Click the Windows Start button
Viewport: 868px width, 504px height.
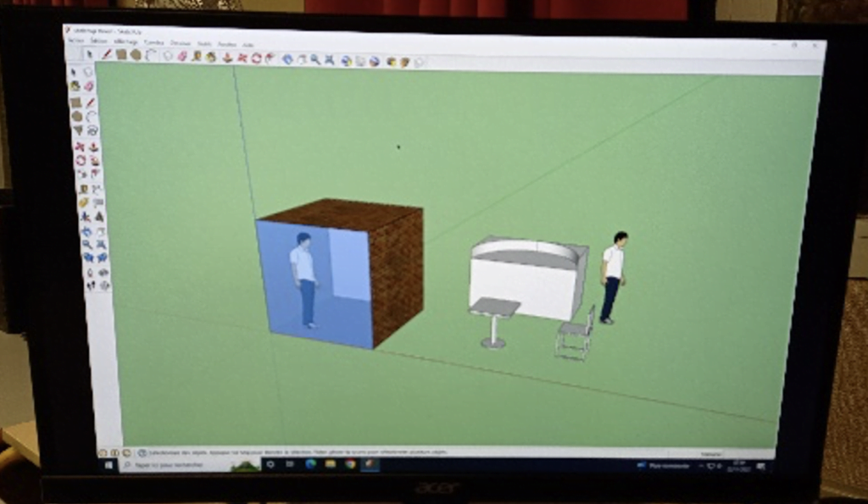click(x=108, y=464)
